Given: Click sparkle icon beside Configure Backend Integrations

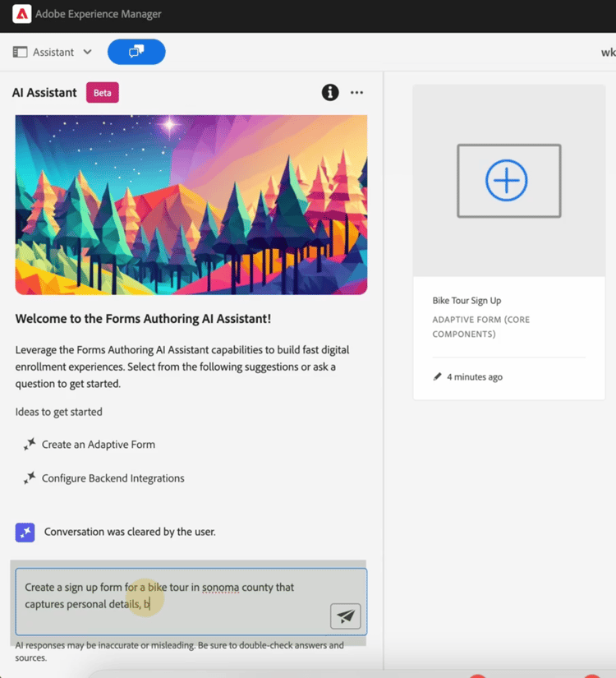Looking at the screenshot, I should (x=30, y=477).
